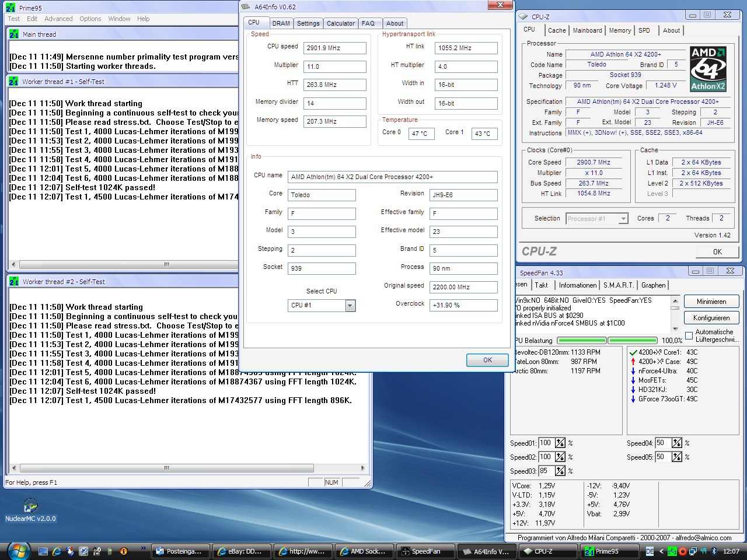Screen dimensions: 747x560
Task: Toggle Automatische Lüftergeschwindigkeit checkbox
Action: click(x=689, y=335)
